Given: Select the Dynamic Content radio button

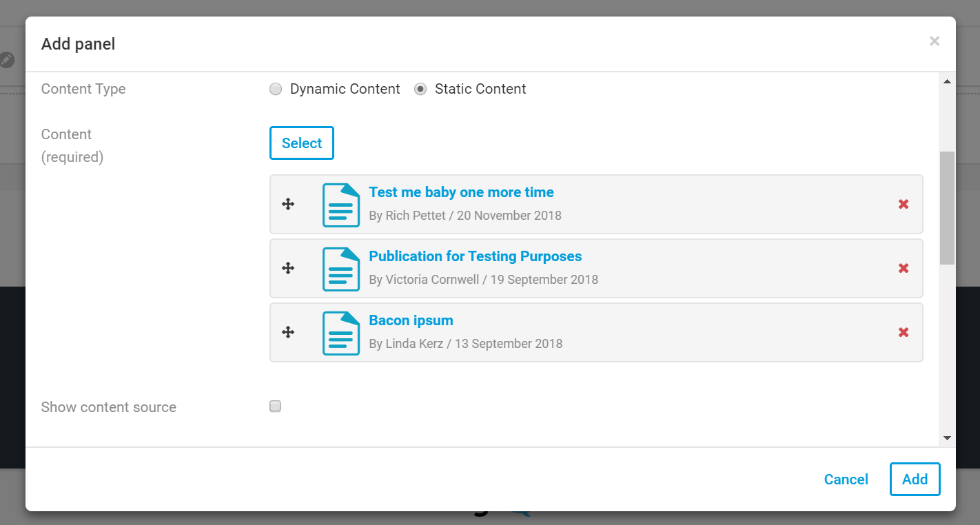Looking at the screenshot, I should [x=276, y=89].
